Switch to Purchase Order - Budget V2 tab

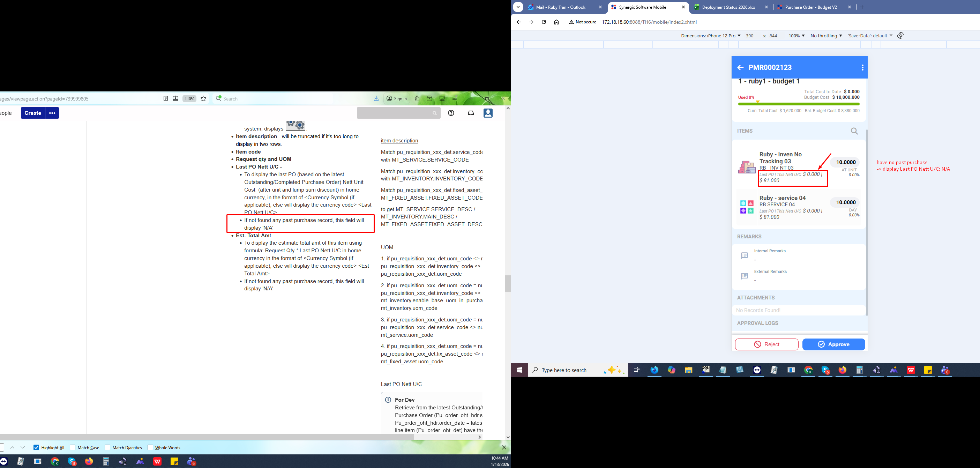[x=811, y=7]
